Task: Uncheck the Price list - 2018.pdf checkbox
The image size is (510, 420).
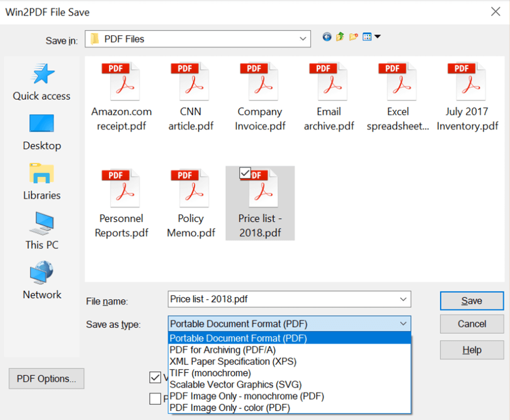Action: point(245,174)
